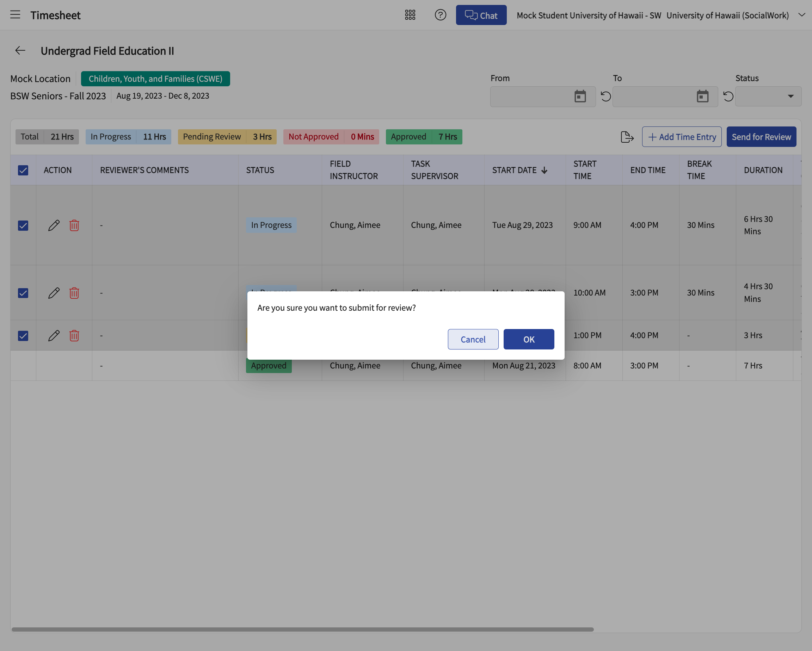Delete the 1:00 PM time entry

pos(74,335)
